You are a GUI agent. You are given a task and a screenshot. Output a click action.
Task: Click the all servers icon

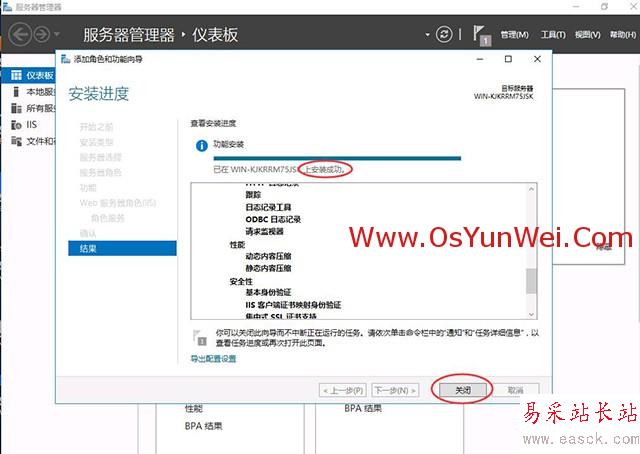coord(16,108)
